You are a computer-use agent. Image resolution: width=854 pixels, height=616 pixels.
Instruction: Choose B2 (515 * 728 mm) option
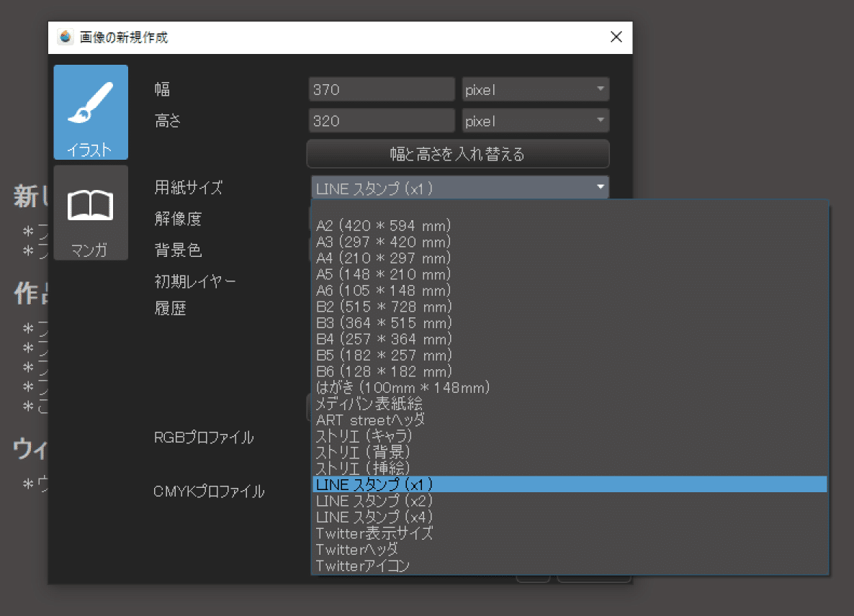click(570, 307)
